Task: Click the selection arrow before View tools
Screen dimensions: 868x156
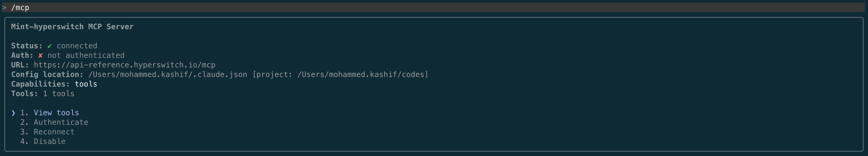Action: click(13, 113)
